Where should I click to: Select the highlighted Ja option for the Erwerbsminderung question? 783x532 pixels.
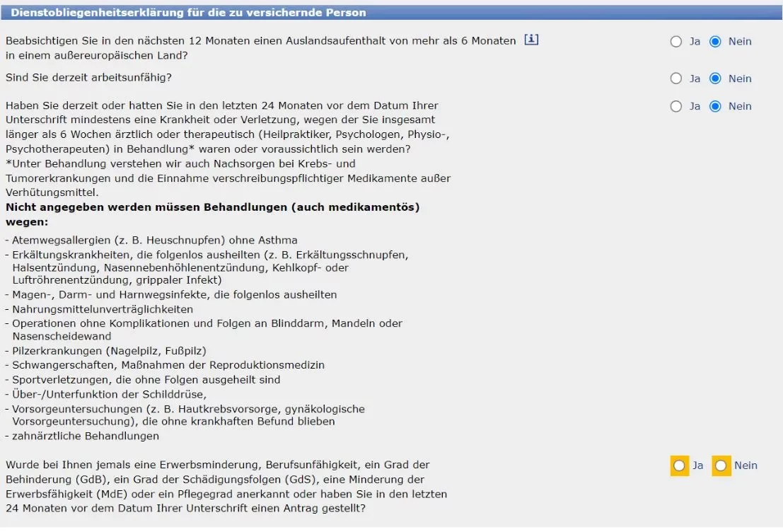679,466
